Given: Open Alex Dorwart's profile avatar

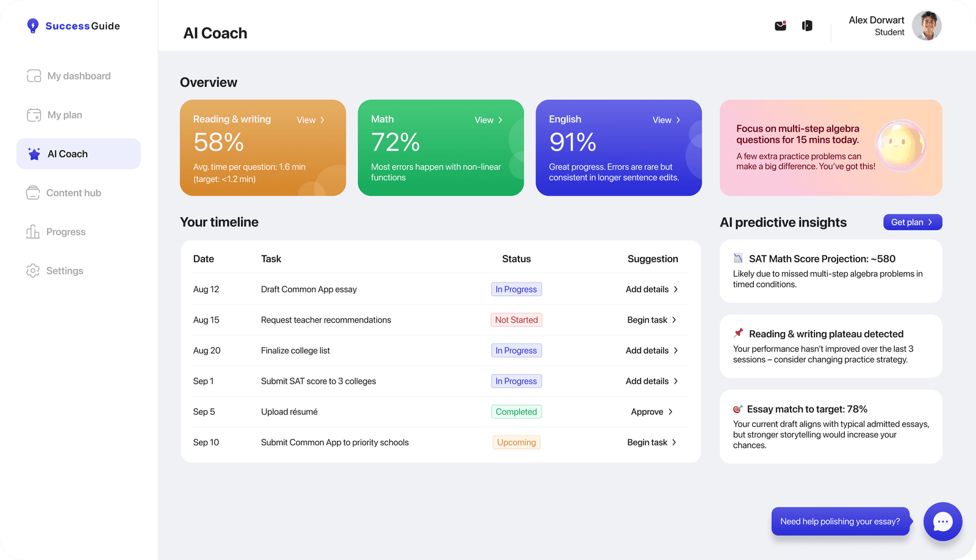Looking at the screenshot, I should point(927,26).
